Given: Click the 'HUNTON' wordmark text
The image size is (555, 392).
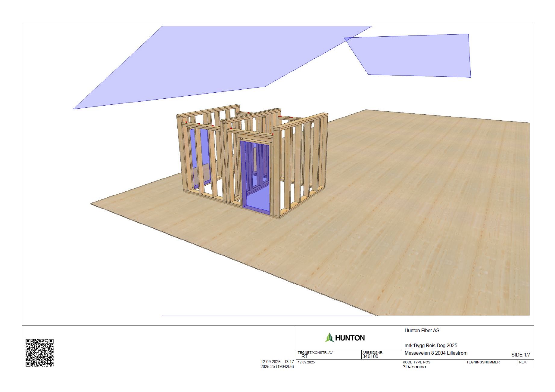Looking at the screenshot, I should [350, 338].
